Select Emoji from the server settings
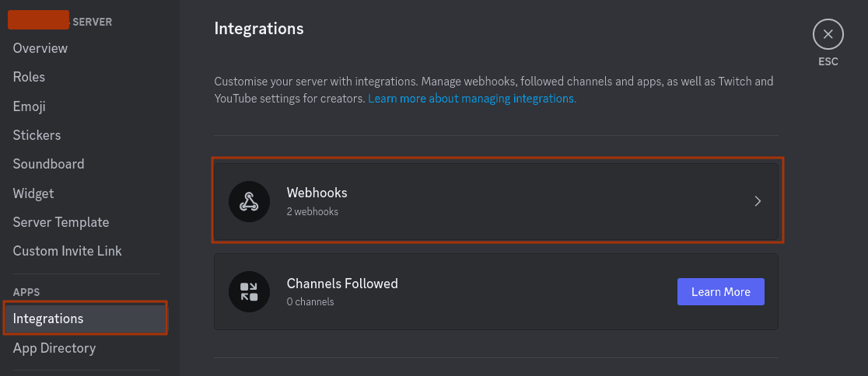Image resolution: width=868 pixels, height=376 pixels. [x=30, y=106]
